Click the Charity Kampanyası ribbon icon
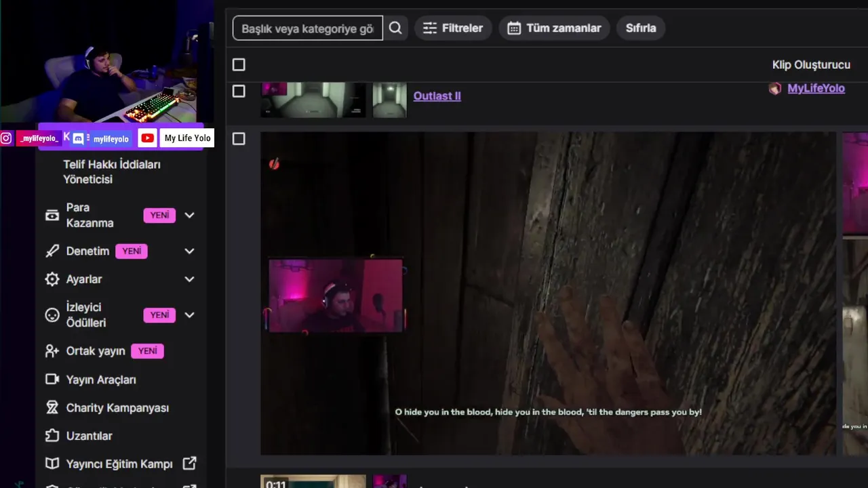Image resolution: width=868 pixels, height=488 pixels. tap(52, 407)
